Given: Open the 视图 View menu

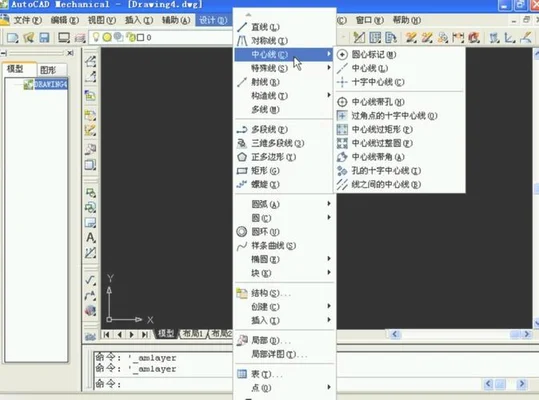Looking at the screenshot, I should (101, 20).
